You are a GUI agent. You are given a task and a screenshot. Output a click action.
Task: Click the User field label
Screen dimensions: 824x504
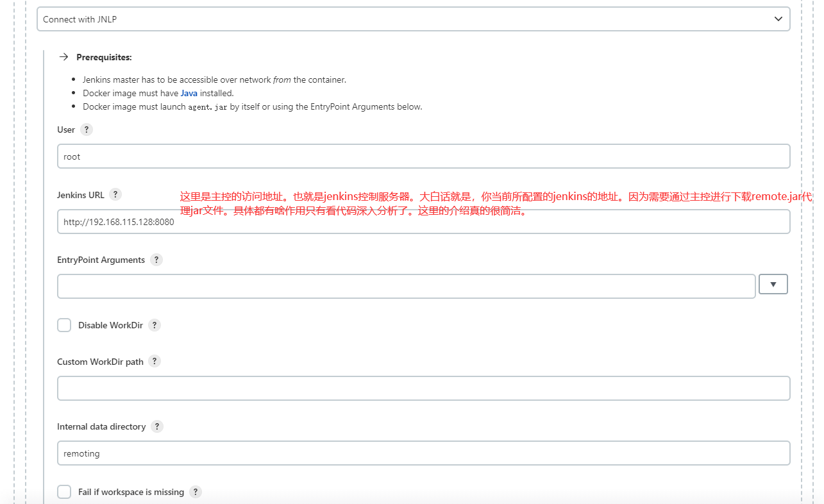[66, 130]
